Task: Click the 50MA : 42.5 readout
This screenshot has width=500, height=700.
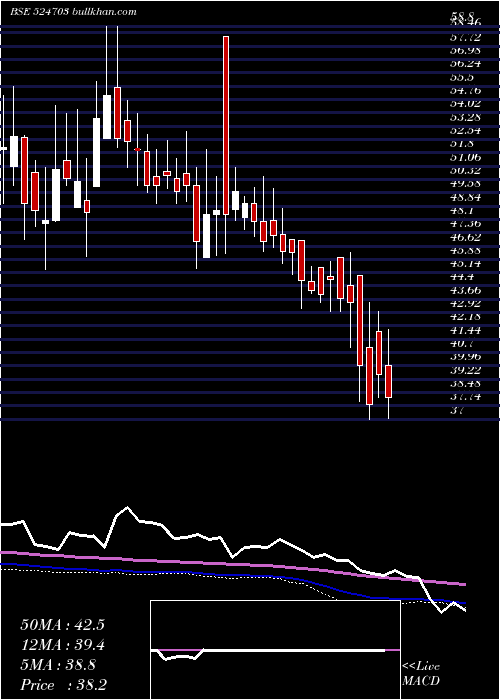Action: pos(62,625)
